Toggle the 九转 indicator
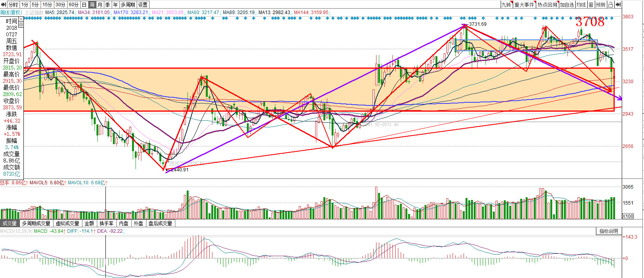Image resolution: width=644 pixels, height=278 pixels. (506, 5)
